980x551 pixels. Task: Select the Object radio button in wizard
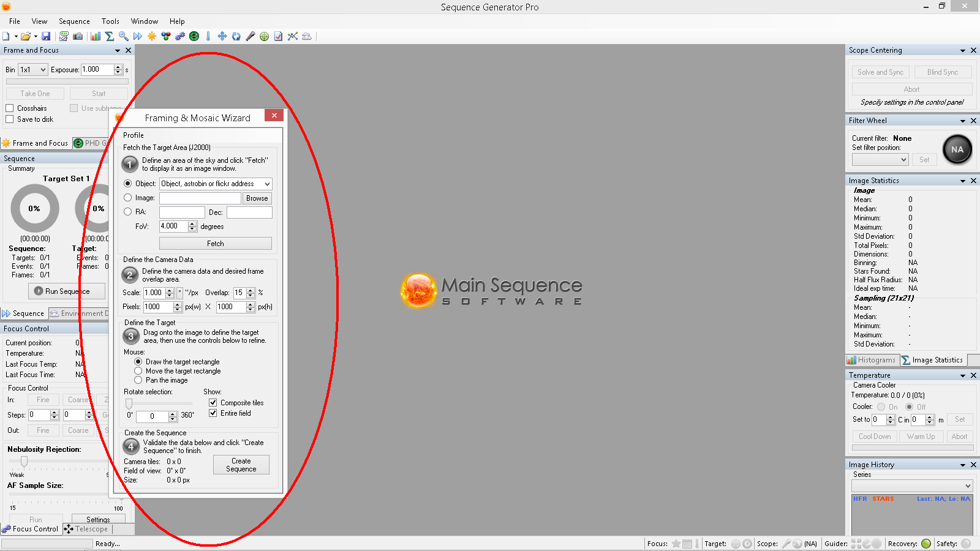128,184
